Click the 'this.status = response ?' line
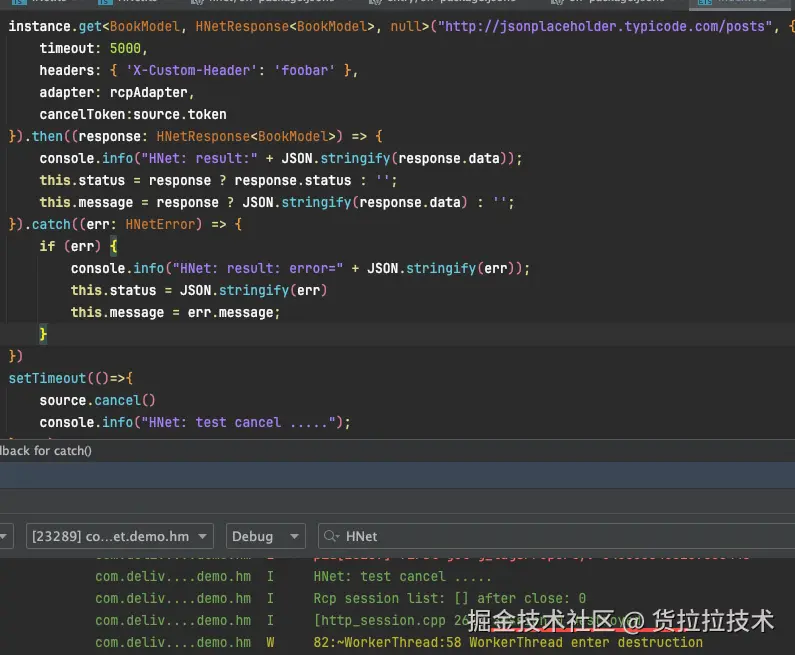 tap(218, 180)
